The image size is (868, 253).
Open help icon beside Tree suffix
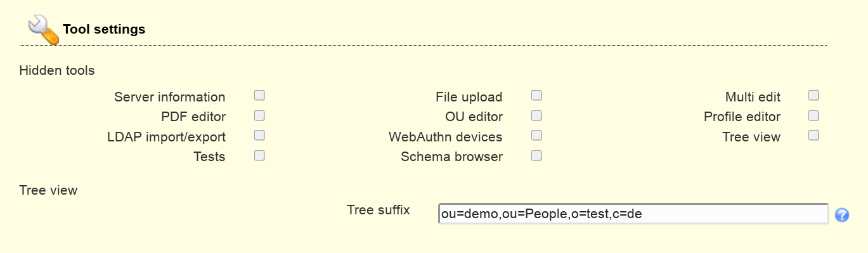pos(842,215)
